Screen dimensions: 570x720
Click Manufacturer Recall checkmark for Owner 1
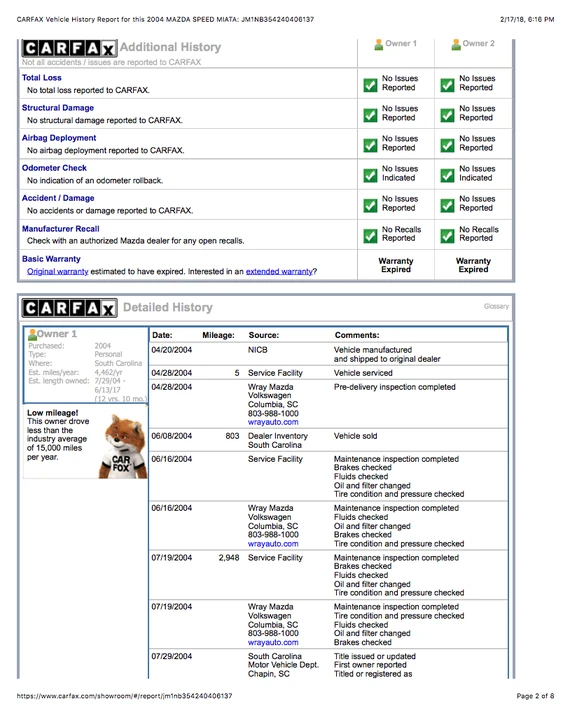tap(370, 236)
